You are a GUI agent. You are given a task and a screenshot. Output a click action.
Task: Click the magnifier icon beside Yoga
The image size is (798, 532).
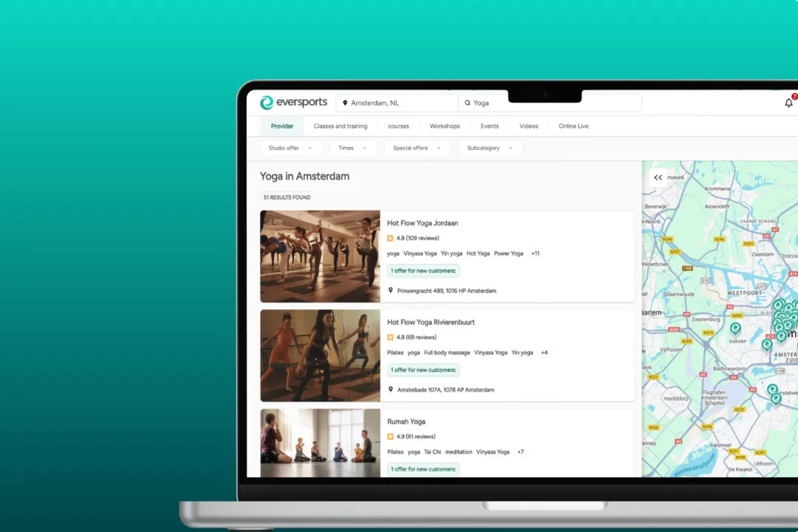[467, 103]
